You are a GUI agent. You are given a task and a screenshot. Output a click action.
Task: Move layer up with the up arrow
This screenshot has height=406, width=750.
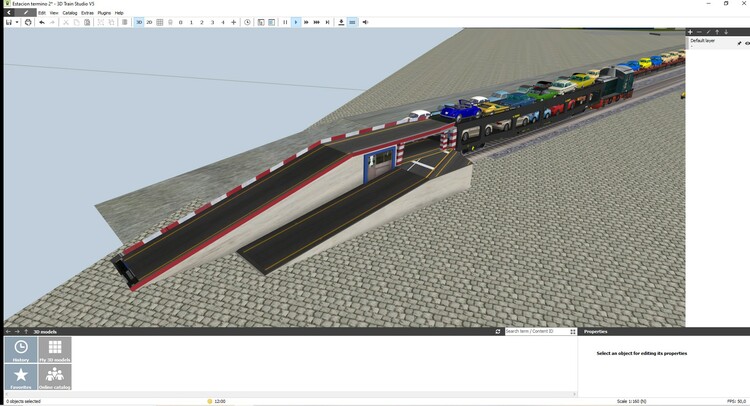pyautogui.click(x=717, y=32)
